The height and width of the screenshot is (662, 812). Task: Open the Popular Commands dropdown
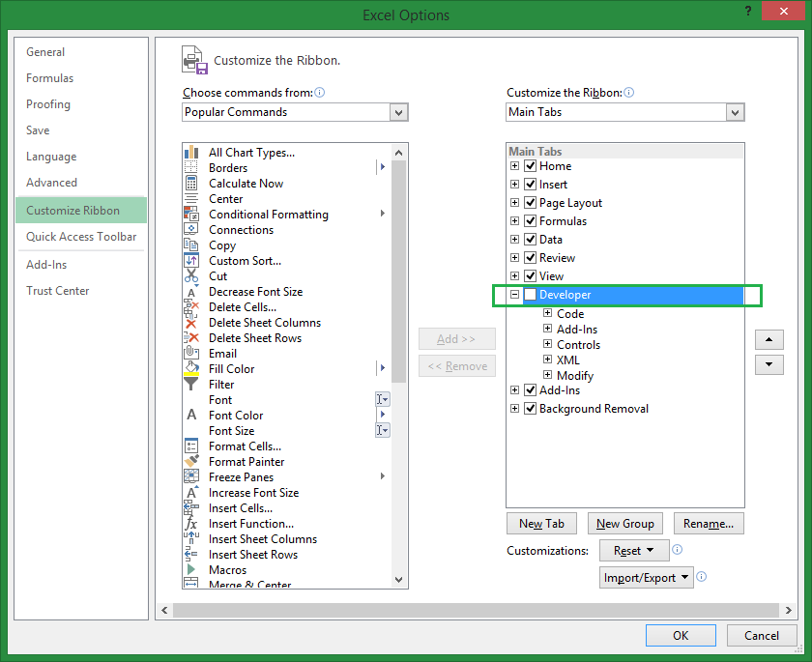398,112
